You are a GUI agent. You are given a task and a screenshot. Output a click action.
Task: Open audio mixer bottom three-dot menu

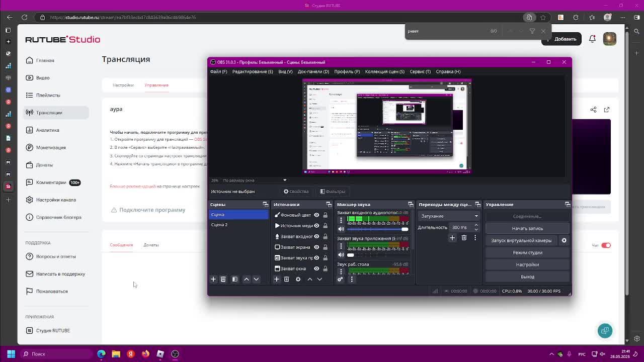[352, 279]
